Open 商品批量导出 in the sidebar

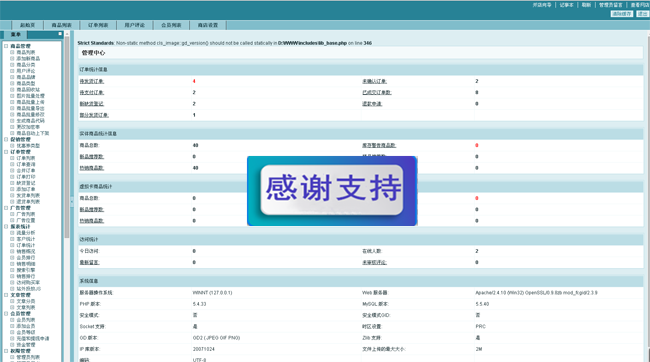(30, 108)
